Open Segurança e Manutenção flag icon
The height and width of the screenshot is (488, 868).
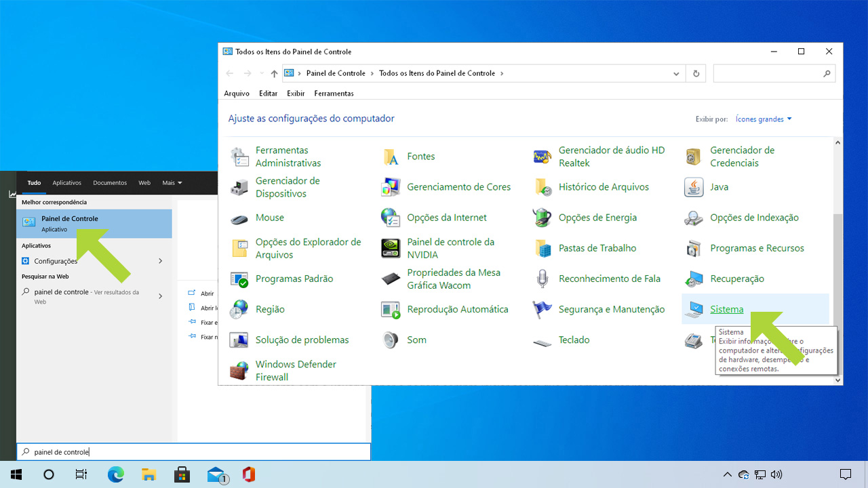pos(542,309)
